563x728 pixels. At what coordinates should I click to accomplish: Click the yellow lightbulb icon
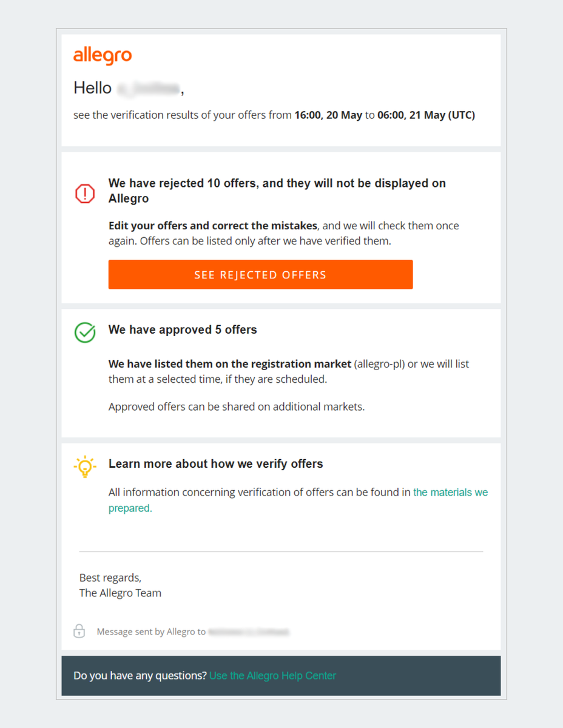tap(85, 467)
